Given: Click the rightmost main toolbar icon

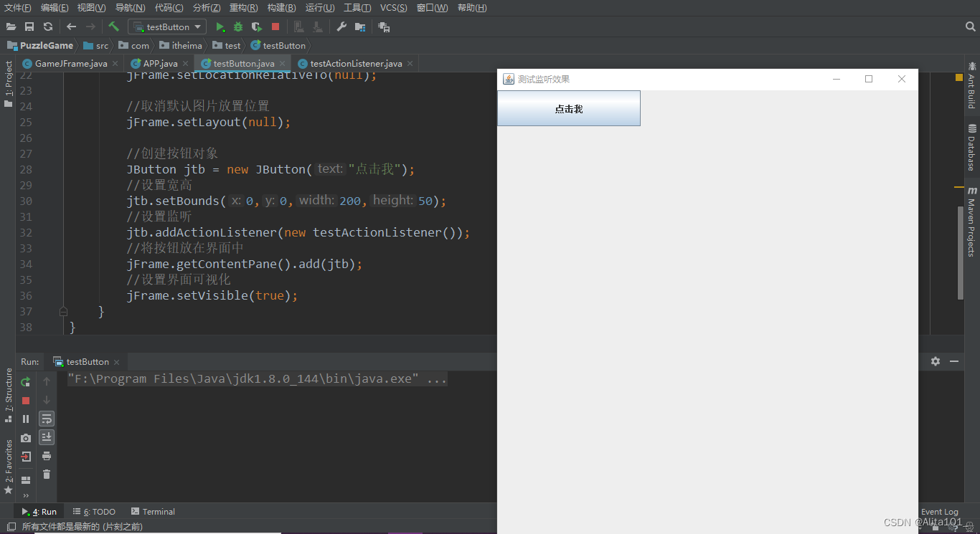Looking at the screenshot, I should tap(384, 27).
